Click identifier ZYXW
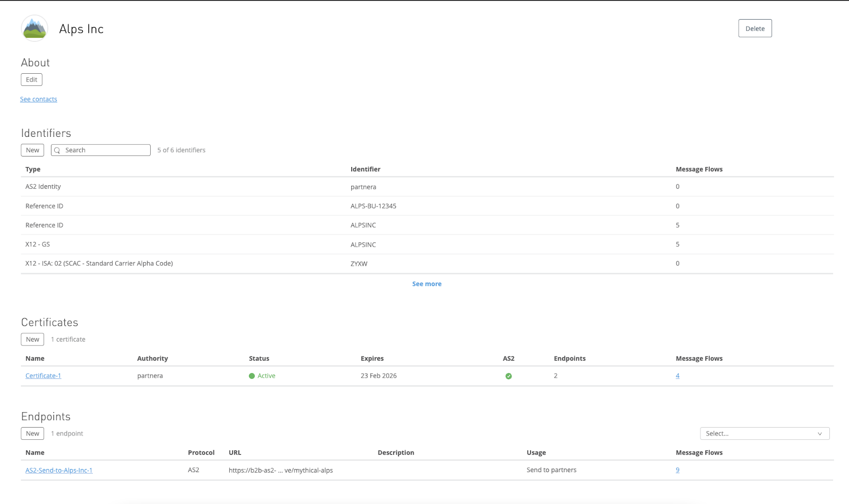Screen dimensions: 849x504 coord(359,264)
